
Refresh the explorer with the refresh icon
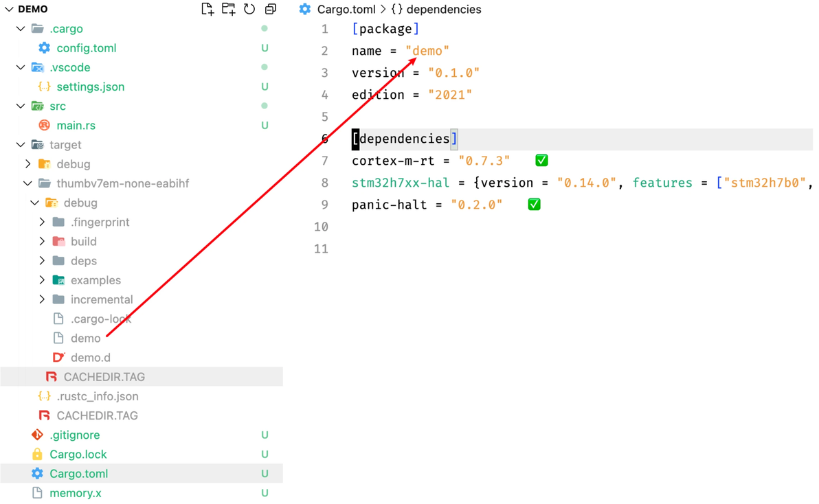tap(249, 9)
